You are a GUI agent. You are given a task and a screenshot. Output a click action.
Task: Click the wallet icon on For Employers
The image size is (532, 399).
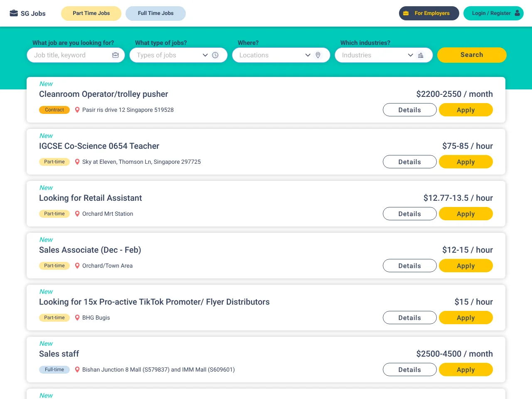[406, 13]
